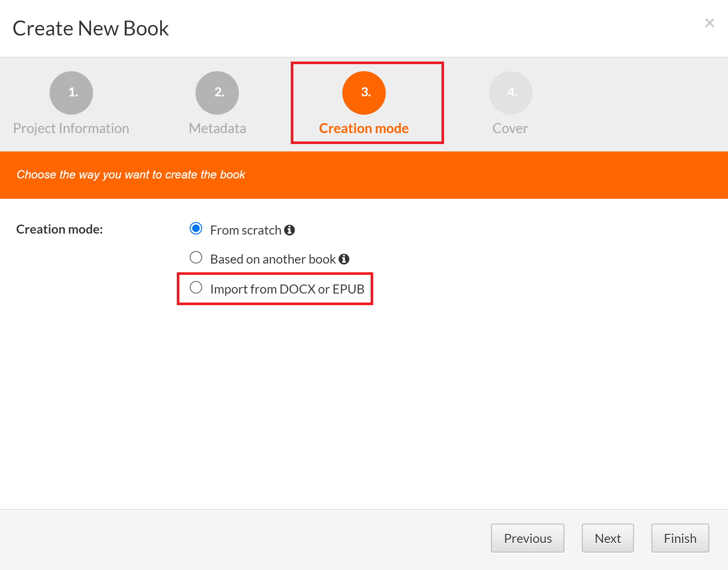Viewport: 728px width, 570px height.
Task: Select the From scratch radio button
Action: [x=196, y=228]
